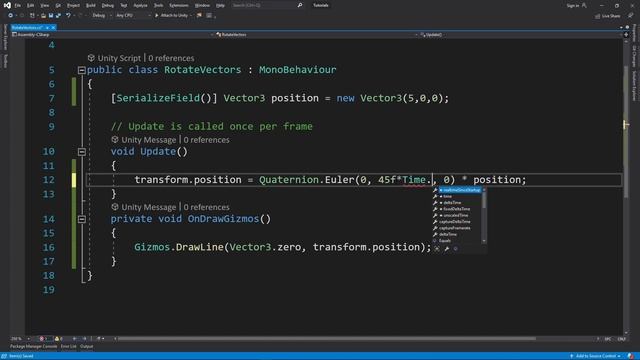Click line number 12 in the margin
The image size is (640, 360).
tap(49, 180)
